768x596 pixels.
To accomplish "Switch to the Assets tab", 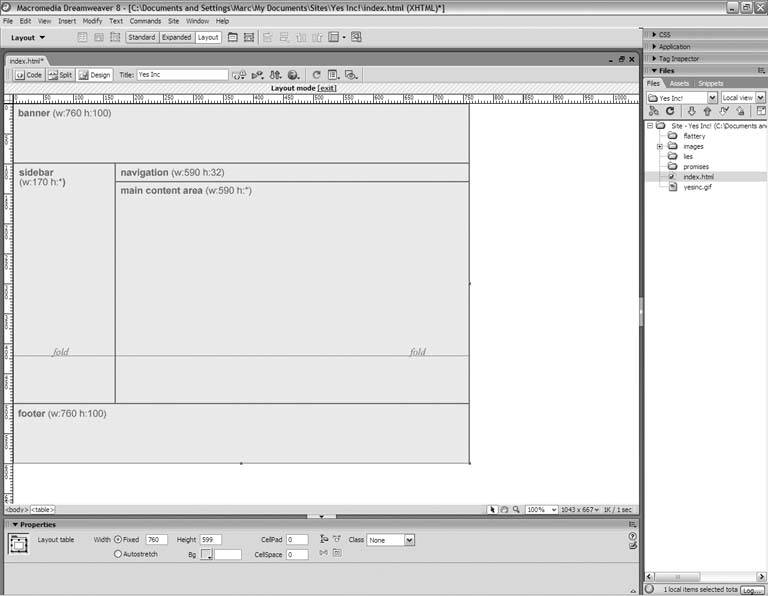I will [679, 83].
